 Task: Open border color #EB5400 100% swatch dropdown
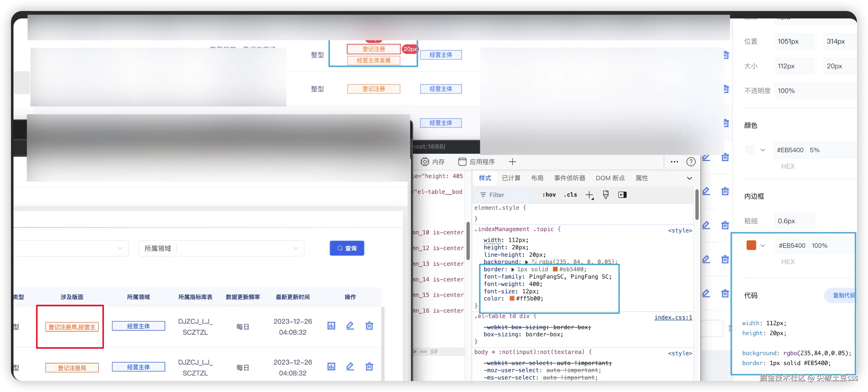pos(762,246)
